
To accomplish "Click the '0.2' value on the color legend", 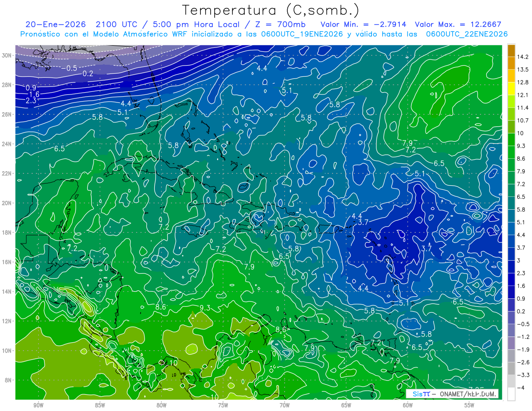I will click(x=521, y=311).
